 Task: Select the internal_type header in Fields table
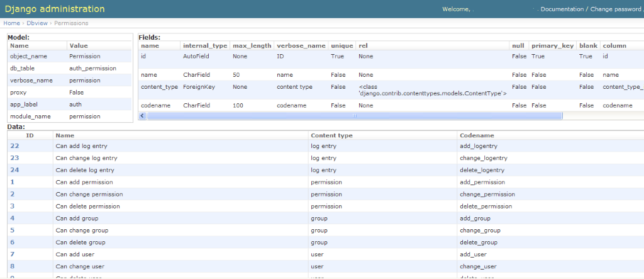click(x=204, y=46)
